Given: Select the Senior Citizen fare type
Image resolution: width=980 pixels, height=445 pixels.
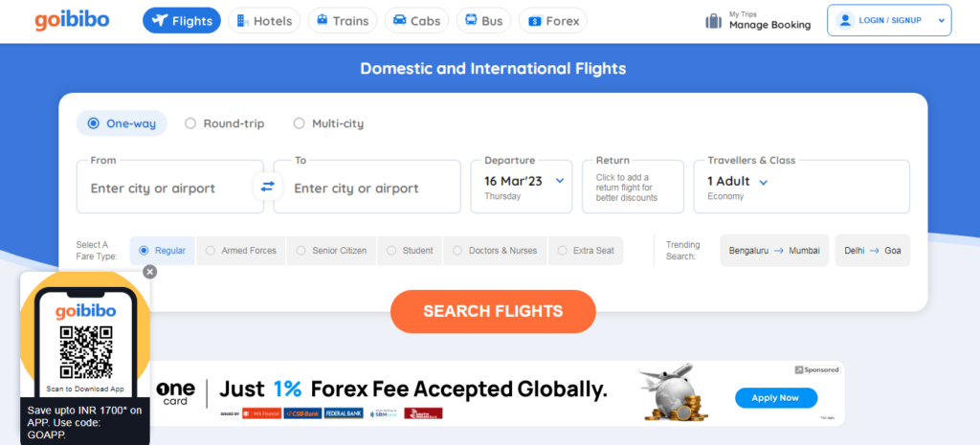Looking at the screenshot, I should (331, 251).
